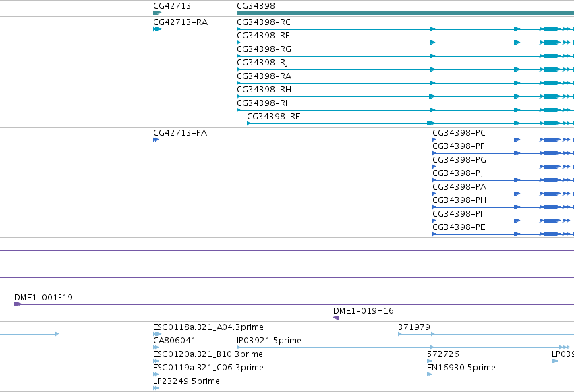
Task: Click protein CG42713-PA label
Action: [180, 132]
